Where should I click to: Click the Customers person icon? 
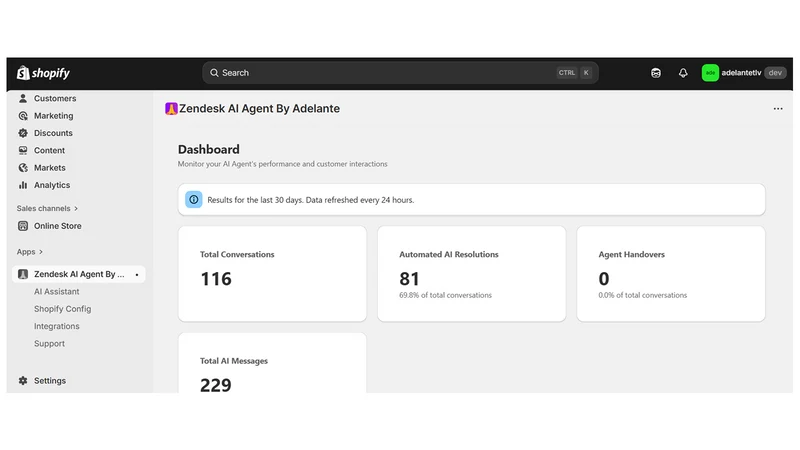point(23,98)
